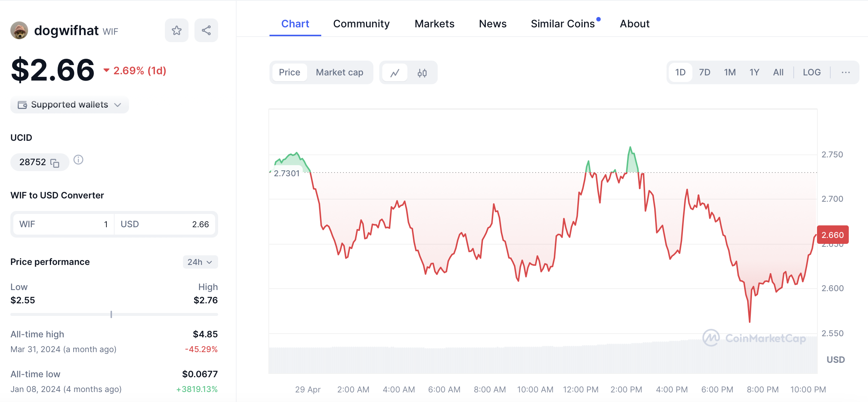Select the Price chart mode
This screenshot has width=868, height=402.
point(289,72)
